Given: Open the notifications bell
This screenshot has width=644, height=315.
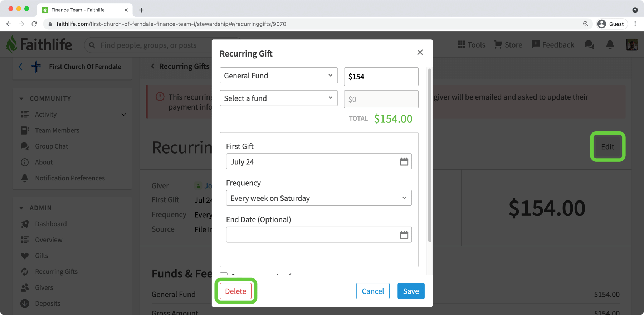Looking at the screenshot, I should (610, 45).
